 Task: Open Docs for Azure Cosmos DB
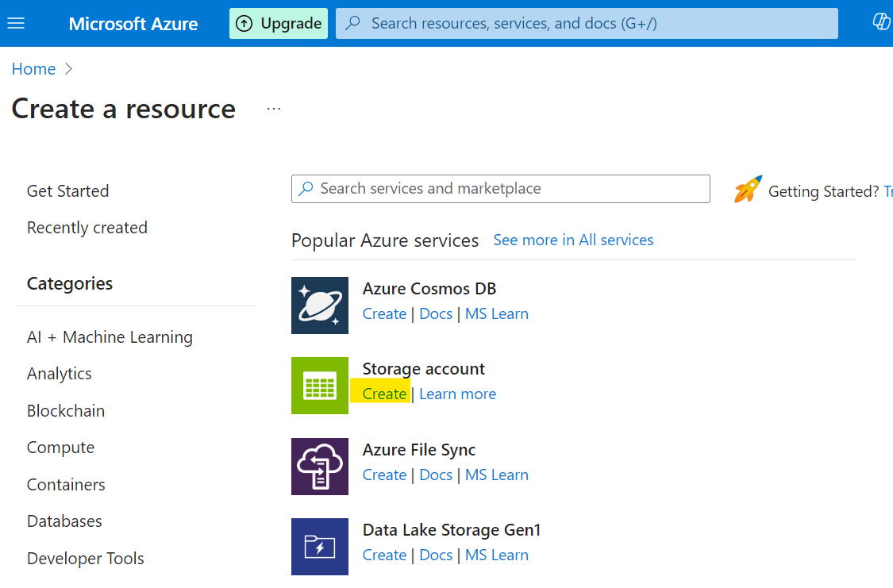tap(436, 313)
